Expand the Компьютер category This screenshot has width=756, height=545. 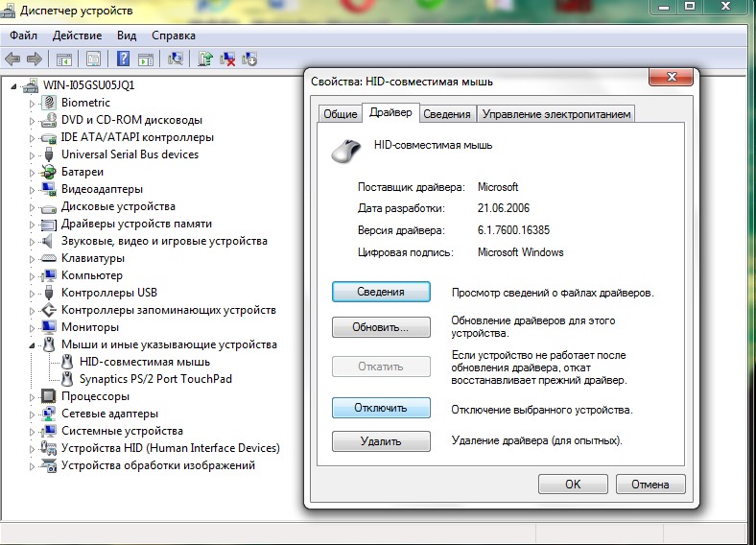[x=32, y=276]
